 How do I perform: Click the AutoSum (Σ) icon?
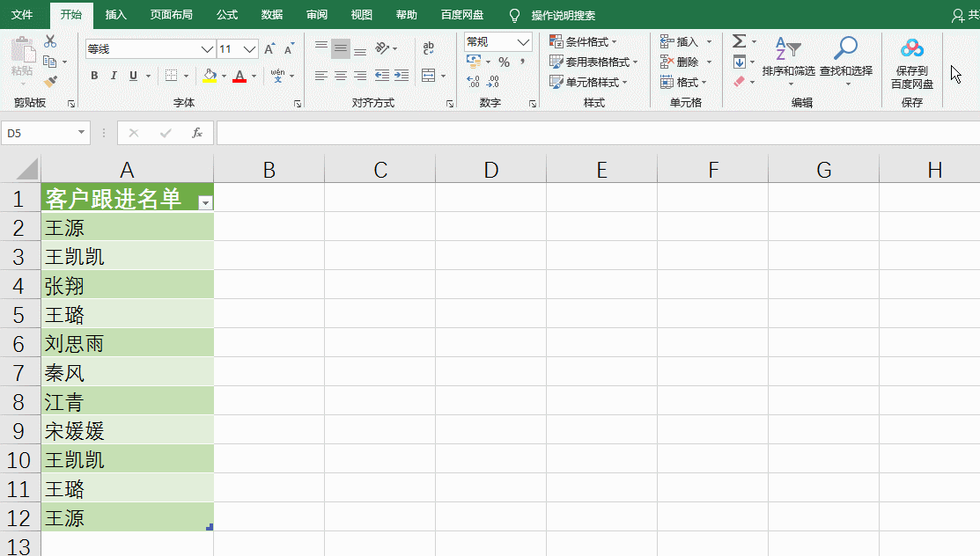click(x=741, y=40)
